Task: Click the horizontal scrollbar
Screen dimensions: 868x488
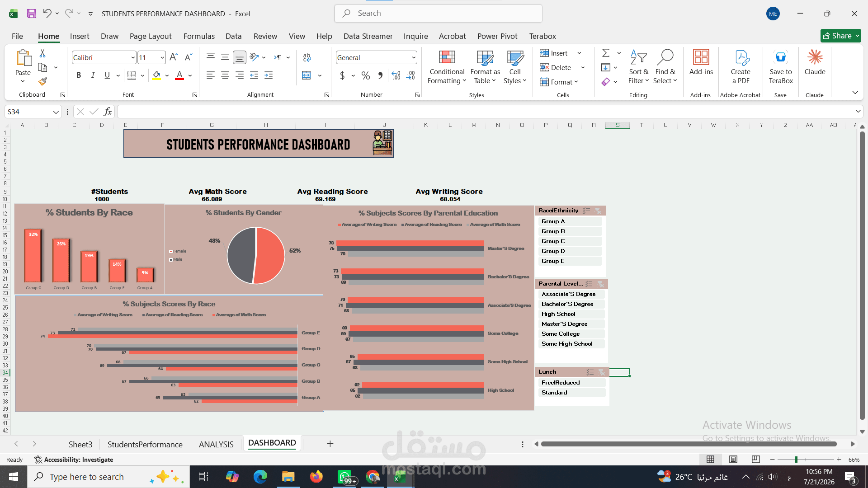Action: click(689, 444)
